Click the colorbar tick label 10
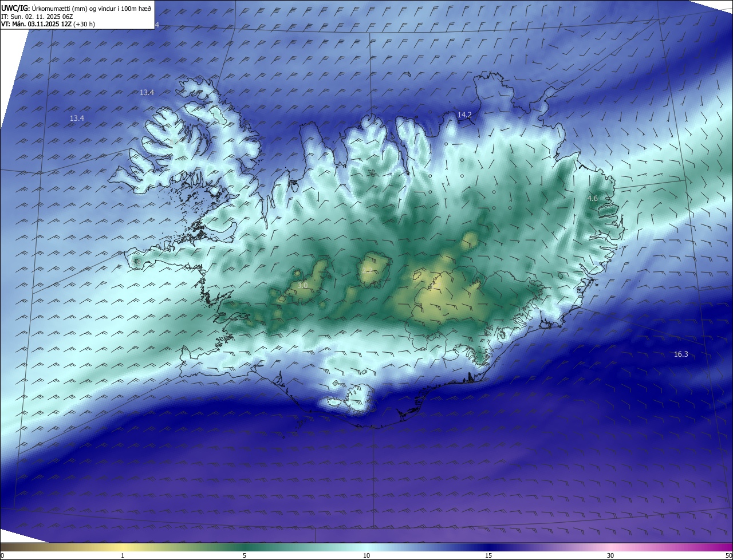The width and height of the screenshot is (733, 560). pyautogui.click(x=366, y=555)
